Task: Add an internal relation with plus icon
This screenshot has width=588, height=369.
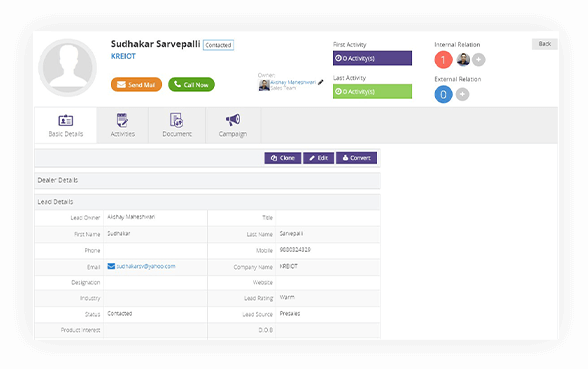Action: [x=478, y=60]
